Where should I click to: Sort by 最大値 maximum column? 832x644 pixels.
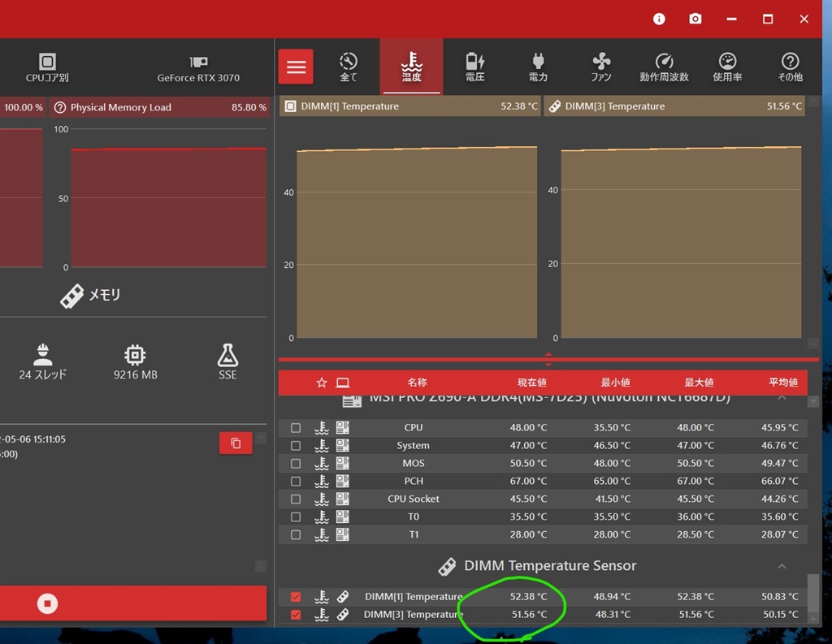(x=699, y=383)
